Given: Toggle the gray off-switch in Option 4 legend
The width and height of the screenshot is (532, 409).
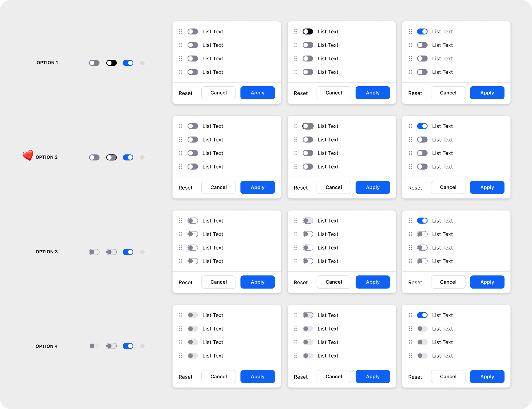Looking at the screenshot, I should [94, 346].
